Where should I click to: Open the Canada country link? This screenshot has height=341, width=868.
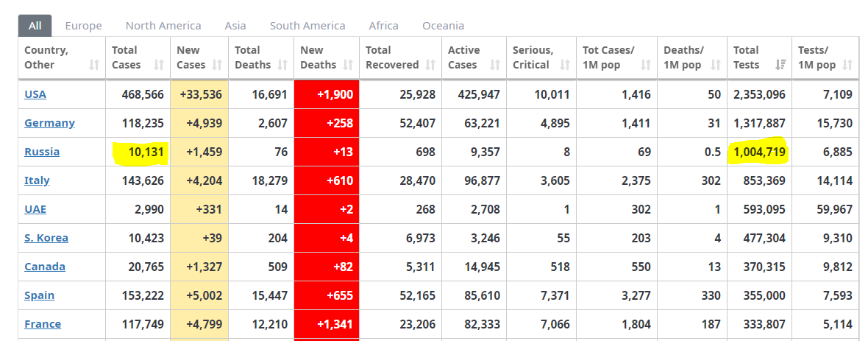[45, 267]
